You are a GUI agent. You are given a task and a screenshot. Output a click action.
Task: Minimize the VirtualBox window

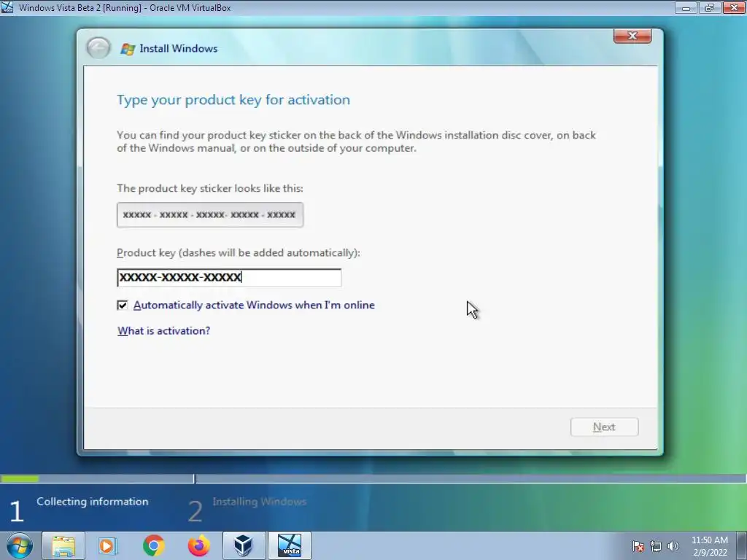(x=686, y=7)
